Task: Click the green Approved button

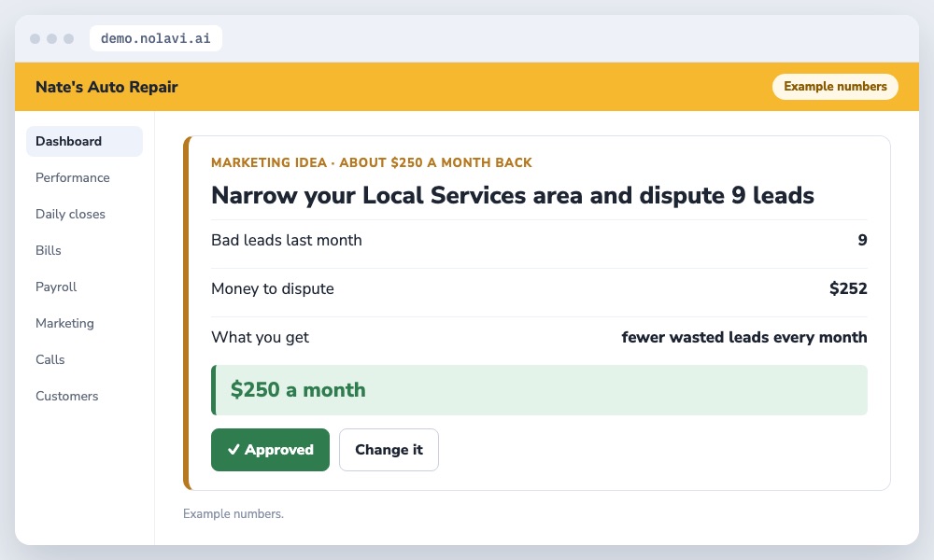Action: pyautogui.click(x=270, y=449)
